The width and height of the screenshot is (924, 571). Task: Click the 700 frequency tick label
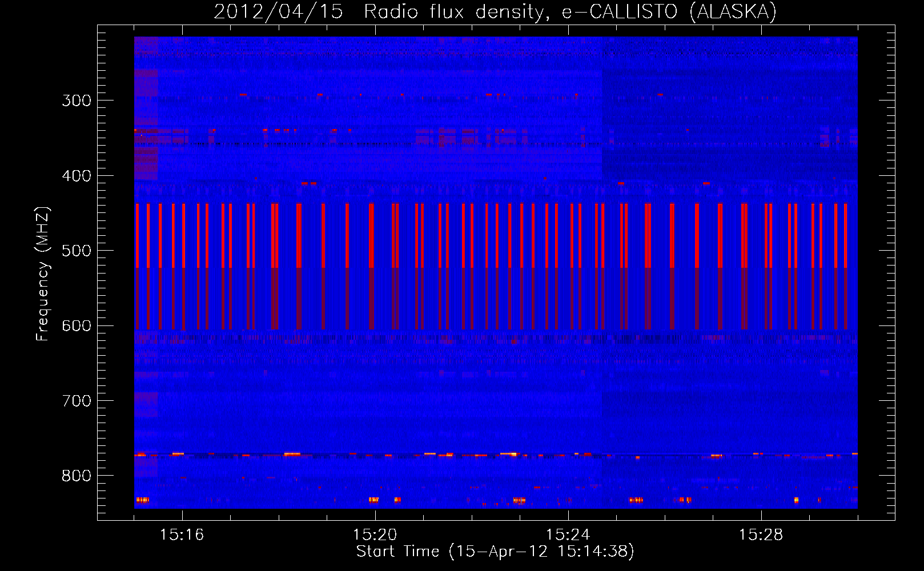pyautogui.click(x=77, y=401)
